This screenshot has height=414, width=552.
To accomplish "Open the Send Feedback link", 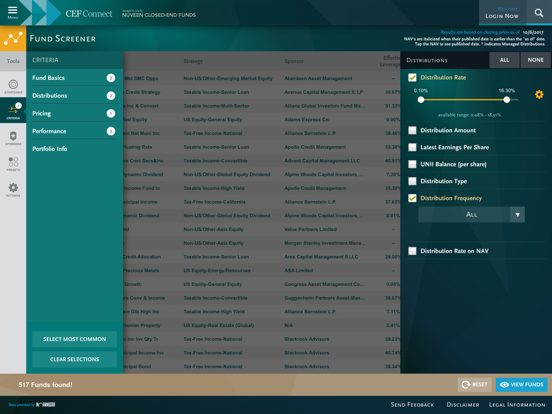I will (412, 404).
